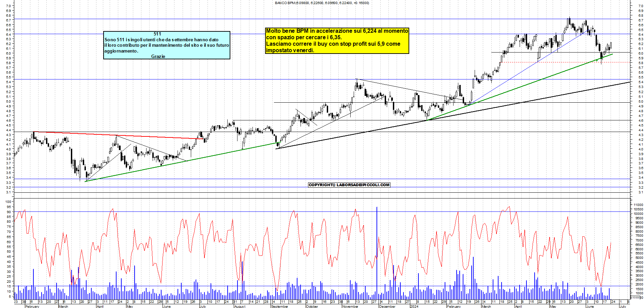Click the 'impostato venerdì.' line in the yellow box

coord(290,50)
